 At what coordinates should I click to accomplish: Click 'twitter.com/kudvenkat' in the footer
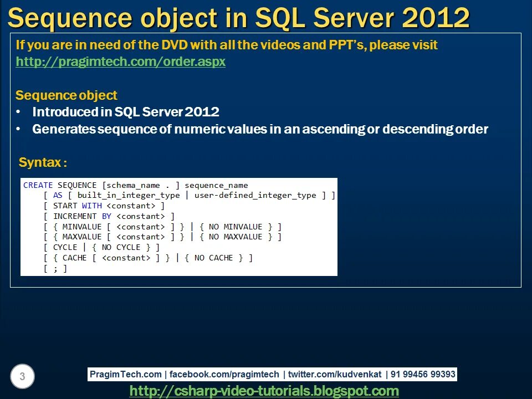(x=335, y=374)
